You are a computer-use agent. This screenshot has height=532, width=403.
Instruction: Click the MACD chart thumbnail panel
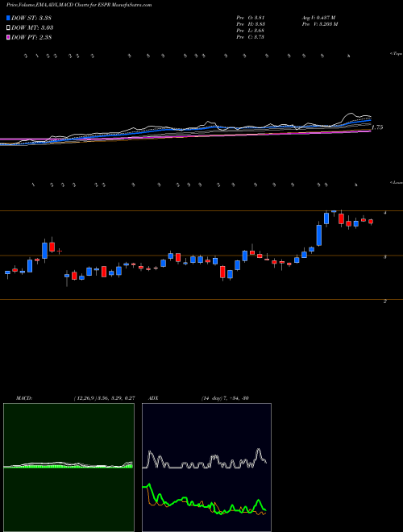[69, 468]
